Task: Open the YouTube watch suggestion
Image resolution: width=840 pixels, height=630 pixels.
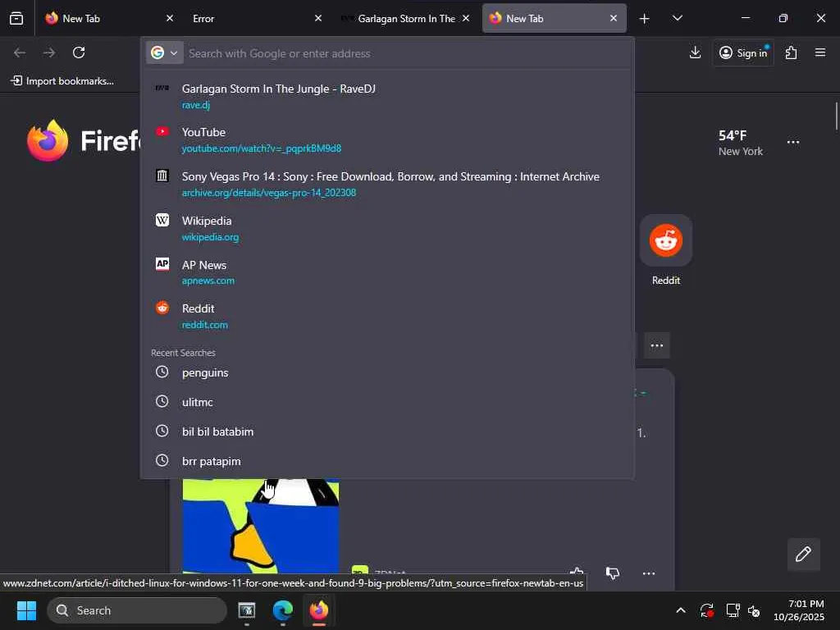Action: coord(387,139)
